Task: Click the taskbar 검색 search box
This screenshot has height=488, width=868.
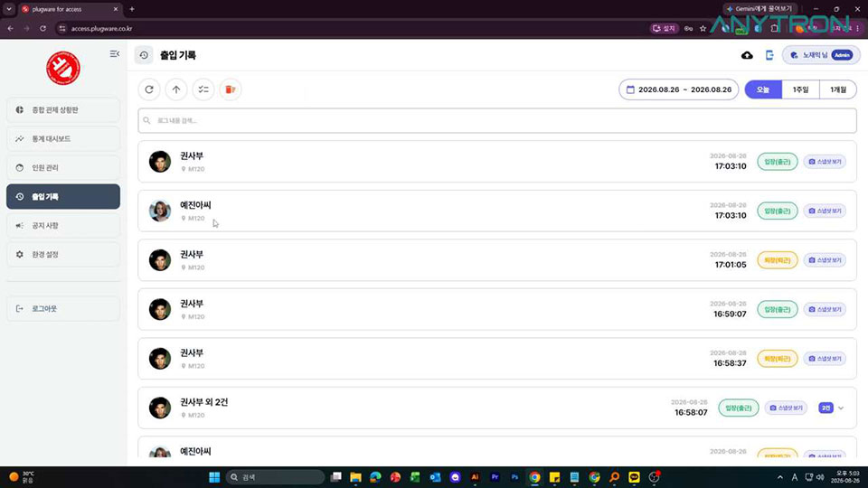Action: tap(275, 477)
